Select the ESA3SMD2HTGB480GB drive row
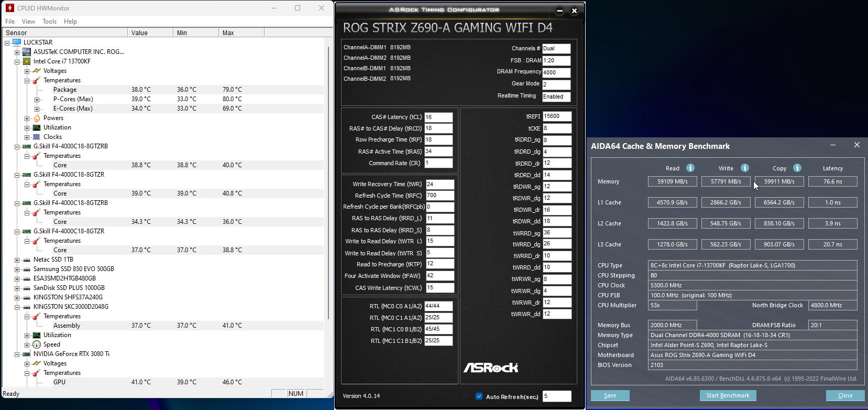The height and width of the screenshot is (410, 868). point(64,278)
